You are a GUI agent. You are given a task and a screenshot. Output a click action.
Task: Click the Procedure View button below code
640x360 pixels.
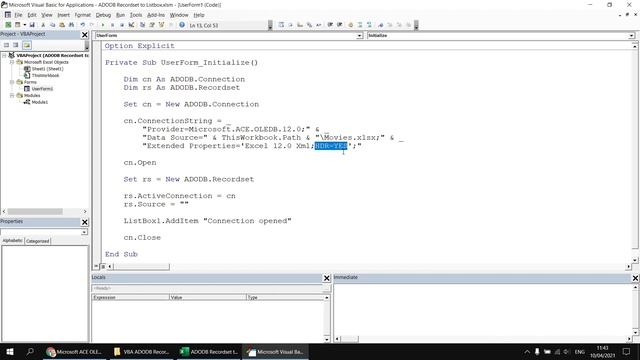pos(96,266)
